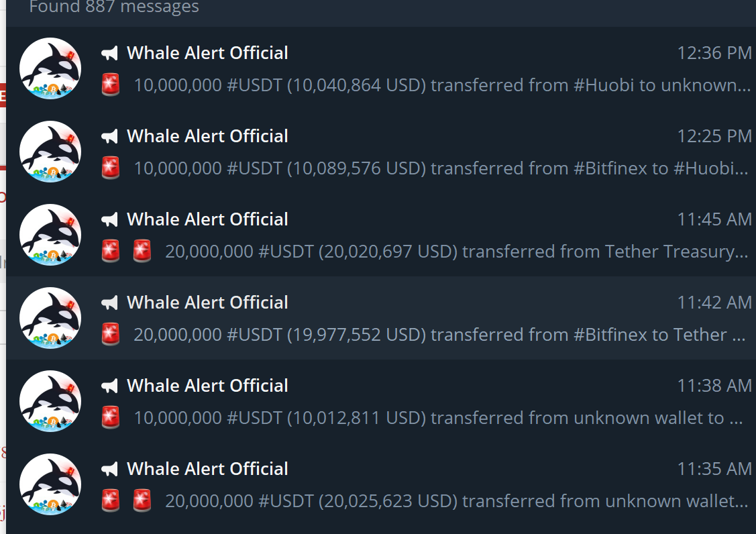Click the whale avatar of the 12:36 PM message
The image size is (756, 534).
pyautogui.click(x=50, y=68)
